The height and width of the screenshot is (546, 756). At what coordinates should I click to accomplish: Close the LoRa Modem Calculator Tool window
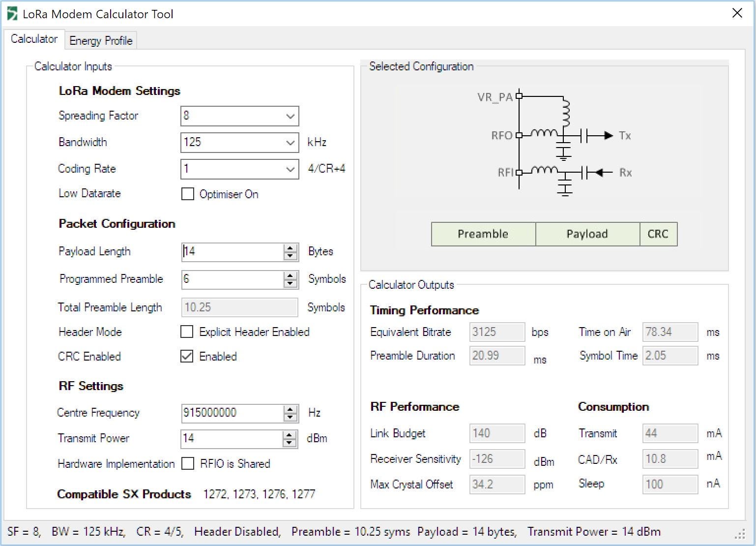click(737, 13)
